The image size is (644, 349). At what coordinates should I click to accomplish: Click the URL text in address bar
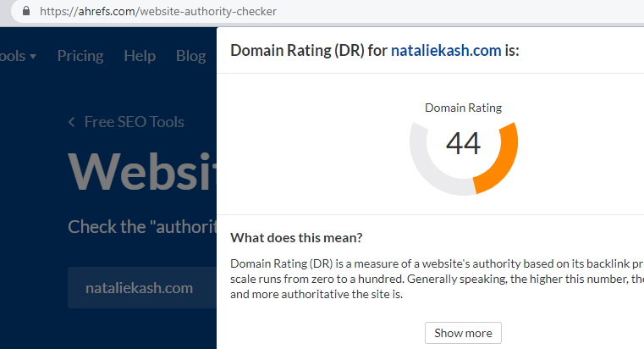click(158, 11)
